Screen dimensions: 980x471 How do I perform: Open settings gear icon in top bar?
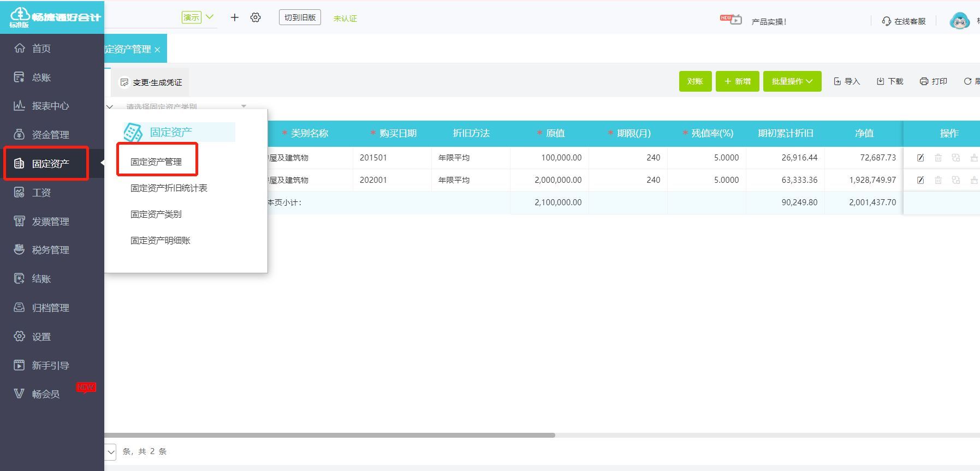pyautogui.click(x=256, y=17)
